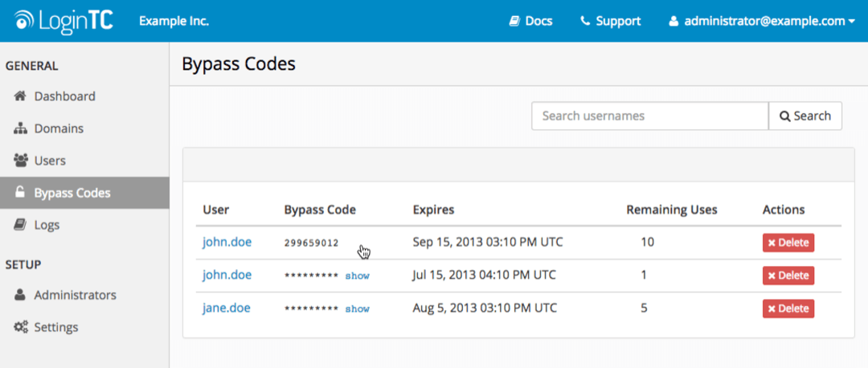Click the Jul 15, 2013 04:10 PM UTC cell
Screen dimensions: 868x368
pos(485,275)
